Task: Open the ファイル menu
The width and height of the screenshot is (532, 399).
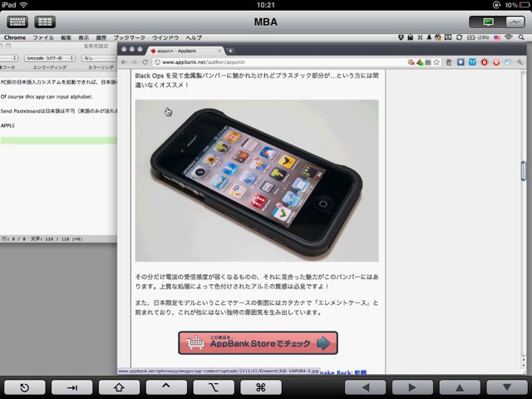Action: tap(43, 37)
